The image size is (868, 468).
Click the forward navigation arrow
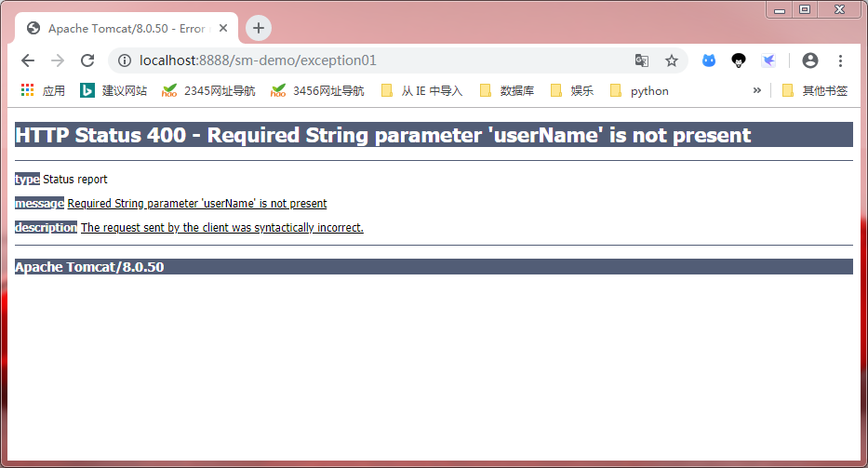(58, 60)
